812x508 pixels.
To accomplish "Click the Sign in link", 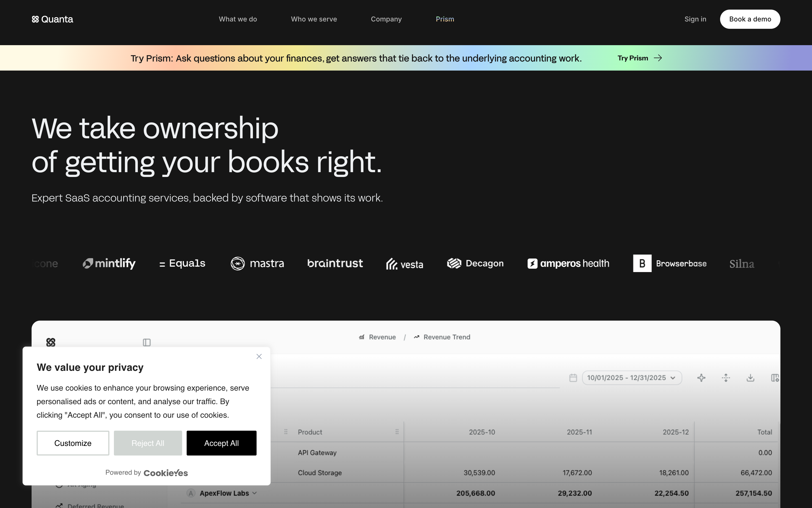I will click(695, 19).
